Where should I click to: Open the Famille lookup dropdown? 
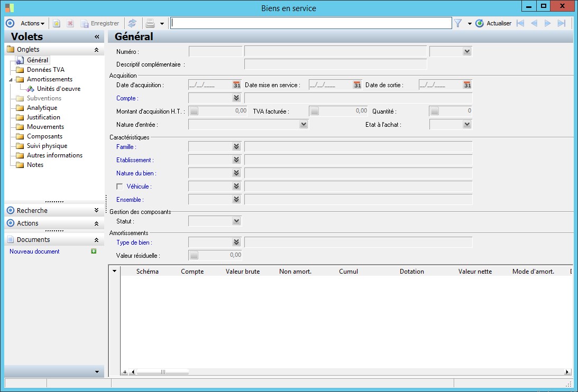(x=236, y=147)
